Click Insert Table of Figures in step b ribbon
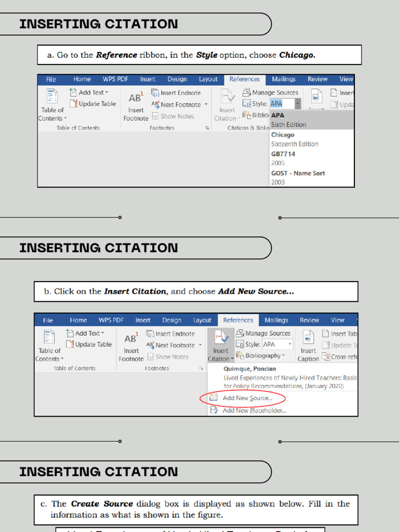This screenshot has height=532, width=399. click(340, 334)
